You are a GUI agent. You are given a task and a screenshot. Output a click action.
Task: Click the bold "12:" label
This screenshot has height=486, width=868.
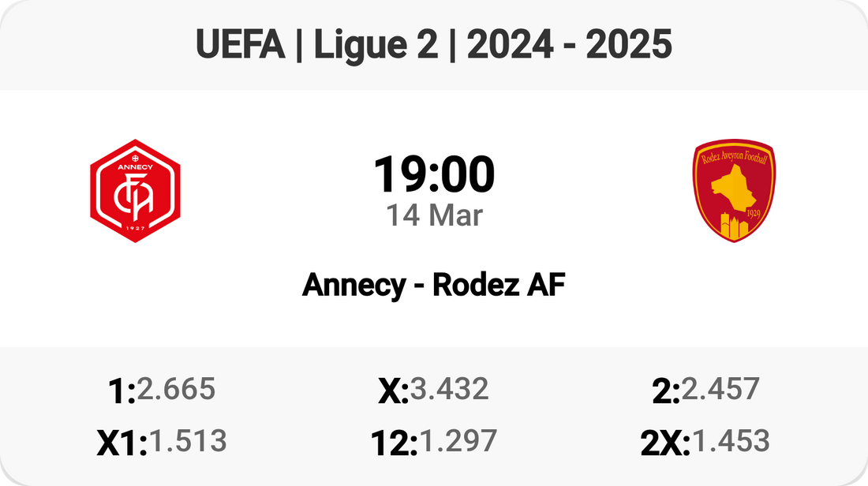coord(394,443)
